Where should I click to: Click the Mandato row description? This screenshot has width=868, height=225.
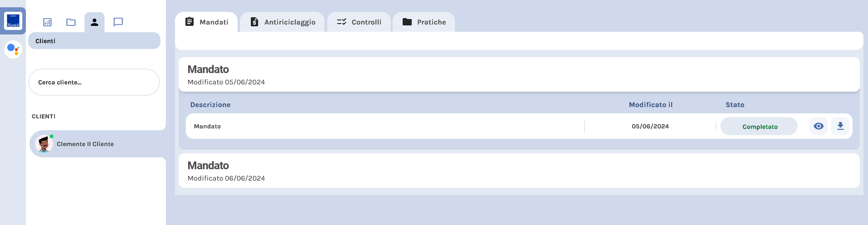coord(207,126)
